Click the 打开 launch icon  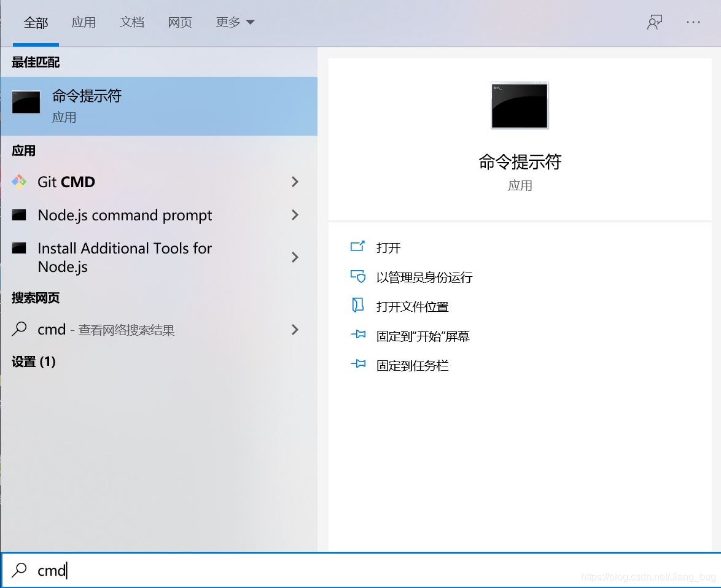(358, 247)
